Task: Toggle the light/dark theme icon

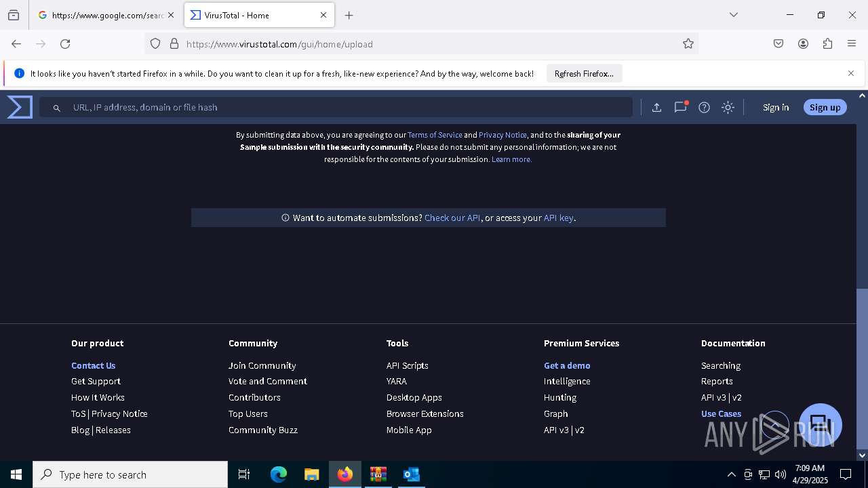Action: (x=728, y=107)
